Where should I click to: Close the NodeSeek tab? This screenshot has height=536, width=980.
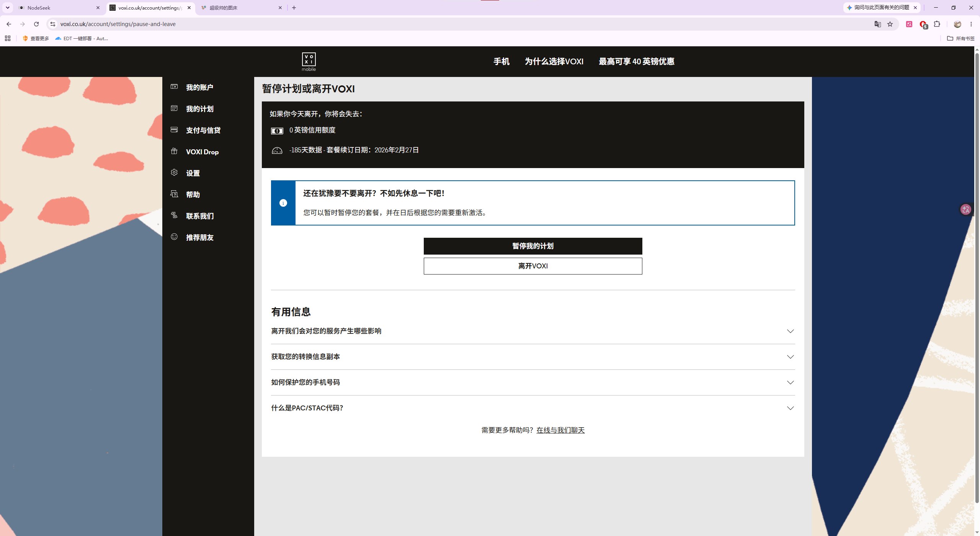click(x=98, y=8)
